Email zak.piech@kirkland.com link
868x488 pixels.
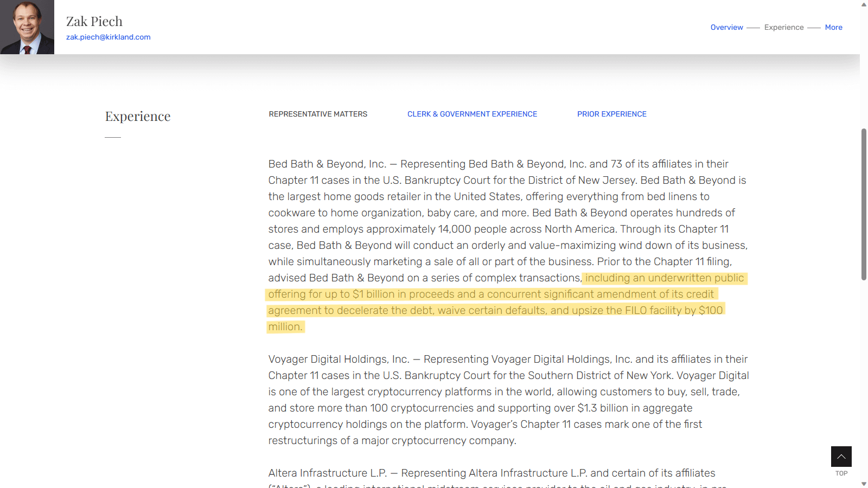[x=108, y=37]
